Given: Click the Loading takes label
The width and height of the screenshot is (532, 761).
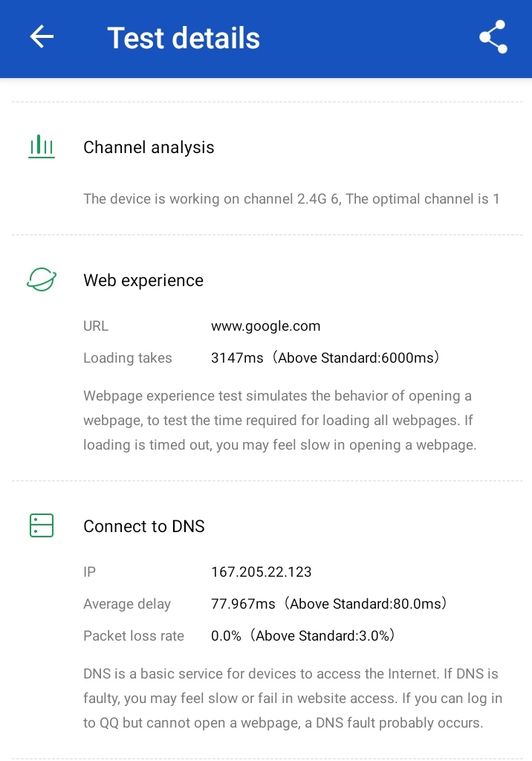Looking at the screenshot, I should [128, 358].
